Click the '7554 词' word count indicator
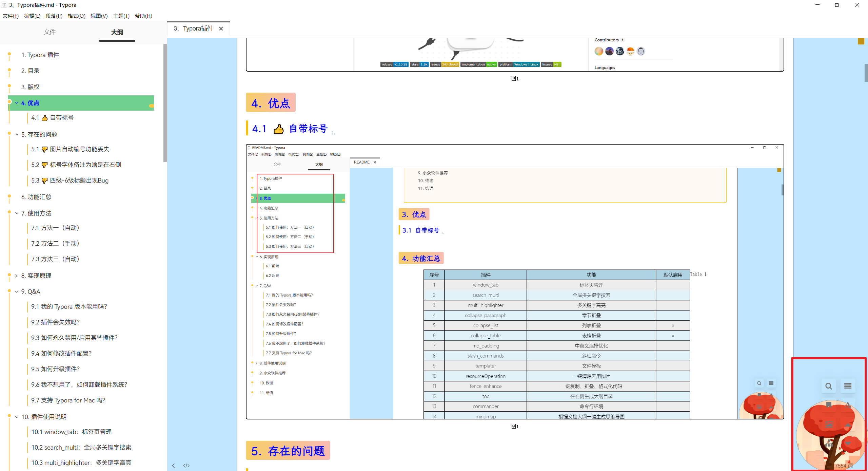 [843, 466]
